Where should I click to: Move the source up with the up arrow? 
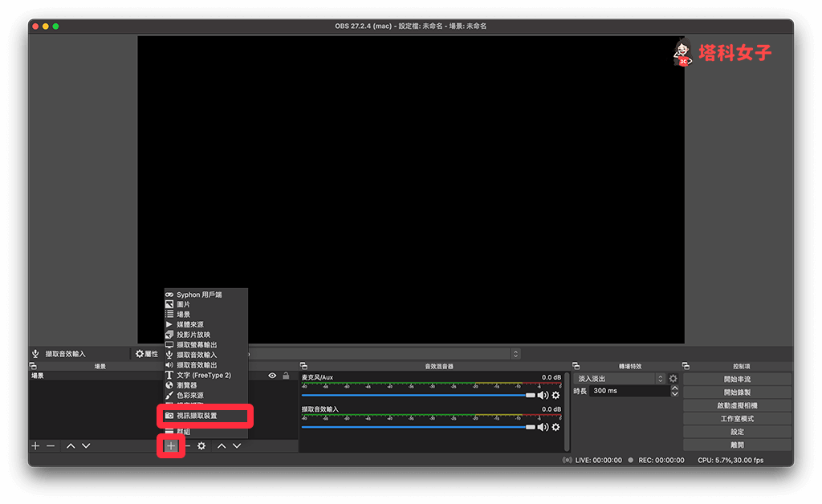tap(222, 445)
